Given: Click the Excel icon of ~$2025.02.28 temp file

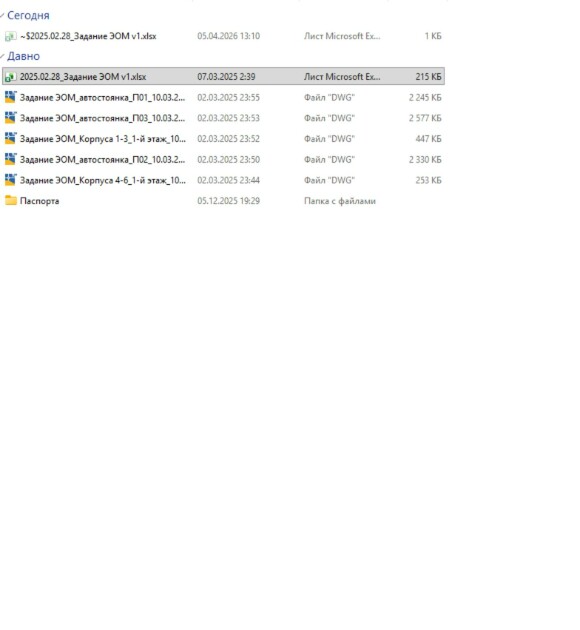Looking at the screenshot, I should pos(10,36).
